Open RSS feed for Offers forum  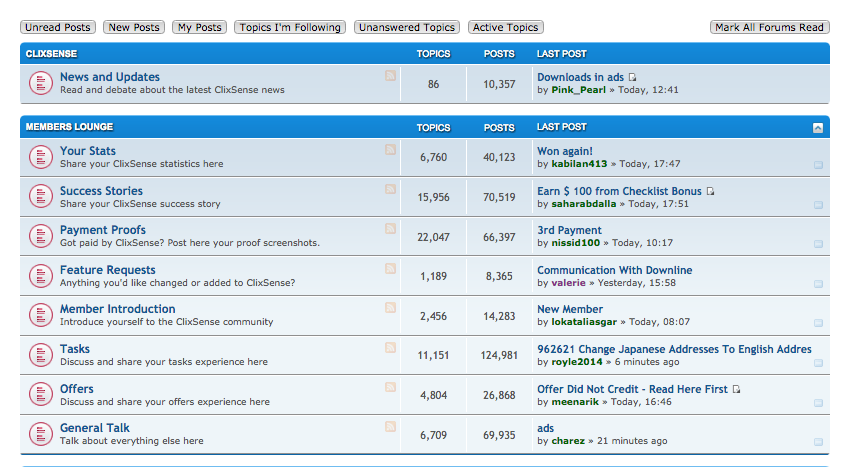coord(390,387)
